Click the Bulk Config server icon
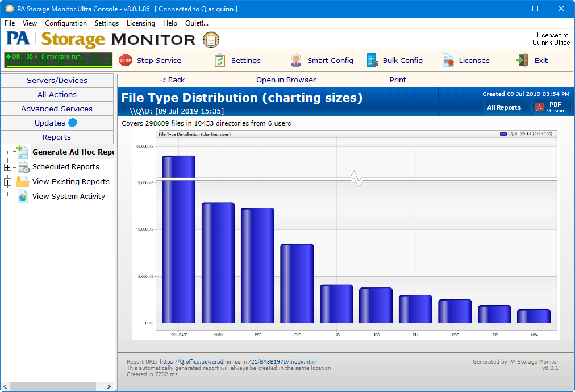Viewport: 575px width, 392px height. 372,60
